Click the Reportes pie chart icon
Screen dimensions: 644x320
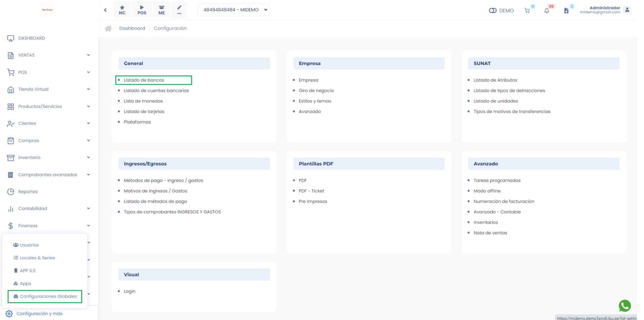tap(11, 192)
